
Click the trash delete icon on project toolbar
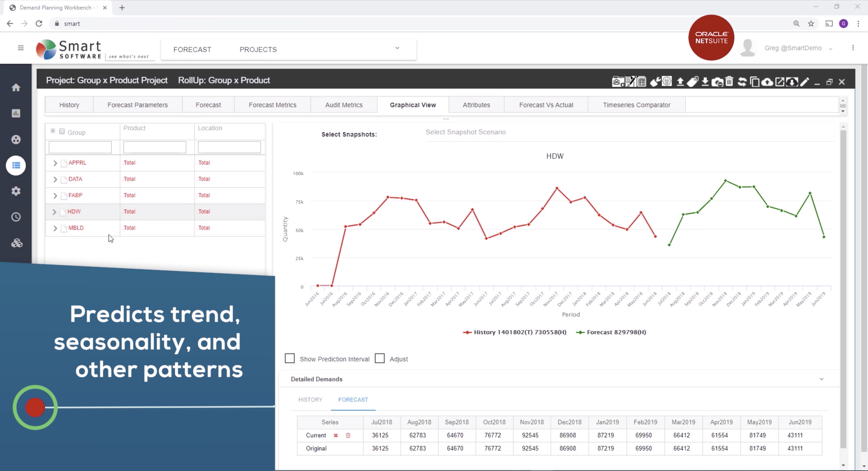click(729, 82)
